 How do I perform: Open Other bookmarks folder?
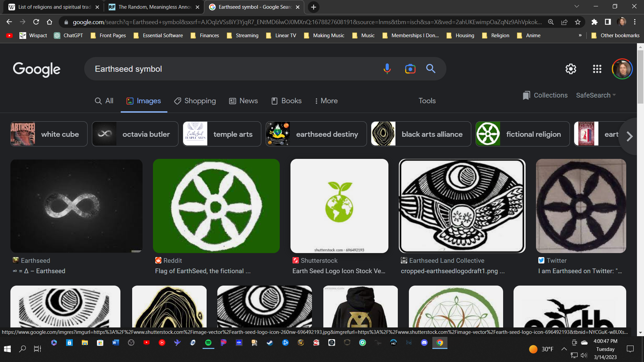coord(615,36)
